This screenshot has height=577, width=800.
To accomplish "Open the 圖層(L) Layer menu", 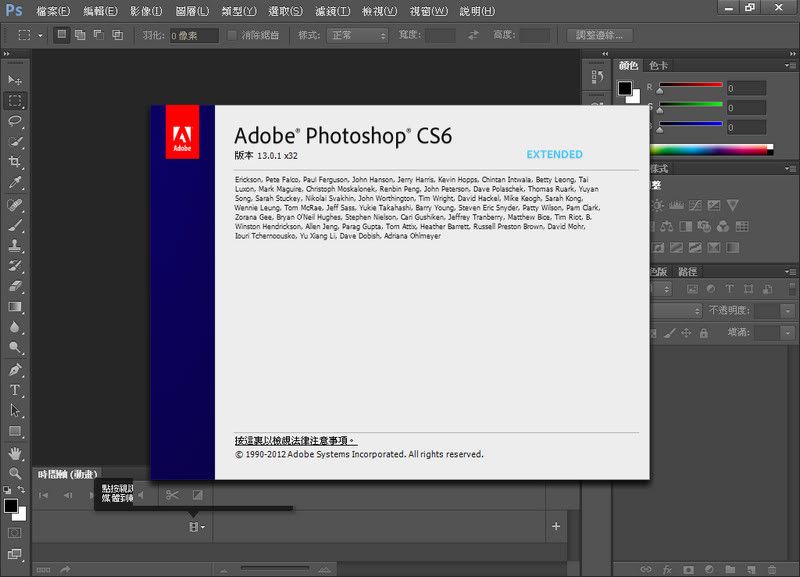I will [x=192, y=11].
